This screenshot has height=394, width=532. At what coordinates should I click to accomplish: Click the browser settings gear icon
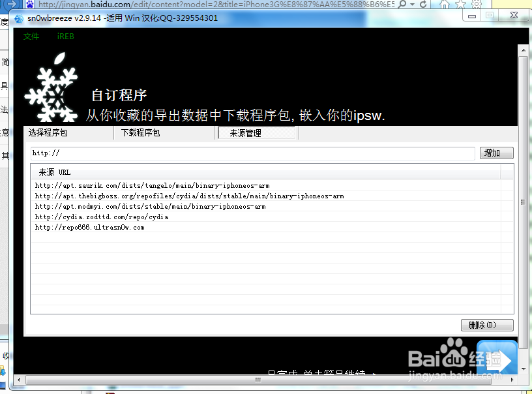[477, 5]
